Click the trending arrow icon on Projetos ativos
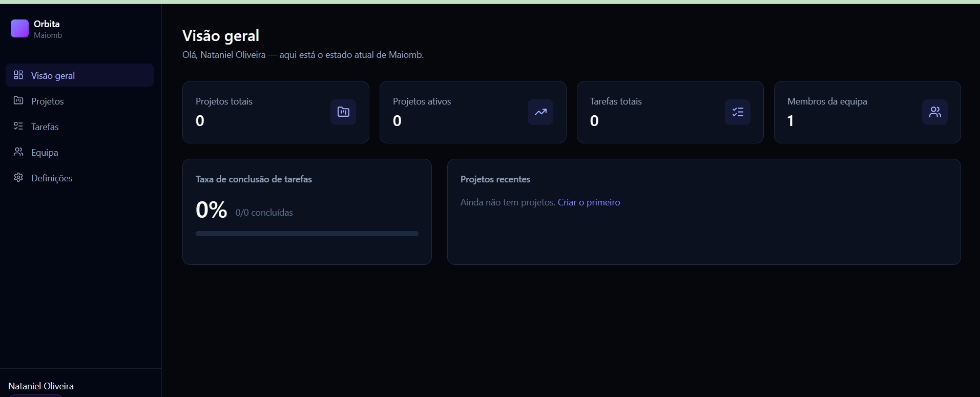980x397 pixels. pos(540,112)
